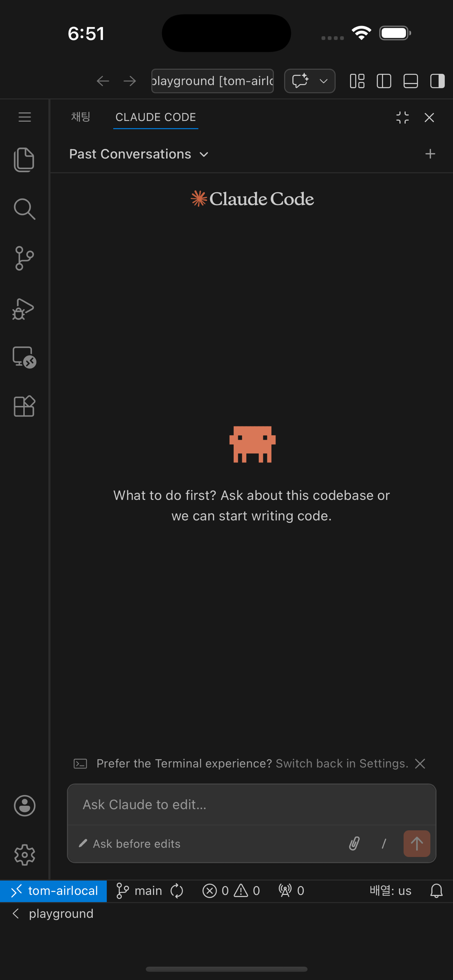
Task: Open the Explorer files icon
Action: (x=24, y=159)
